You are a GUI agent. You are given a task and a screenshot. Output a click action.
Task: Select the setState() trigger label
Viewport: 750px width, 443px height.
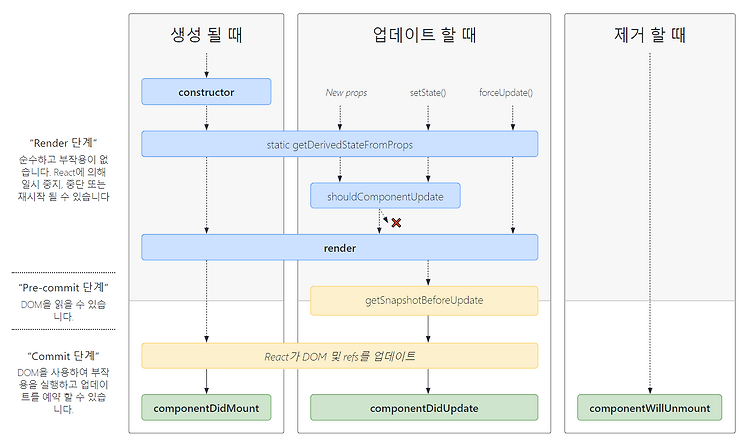click(428, 92)
